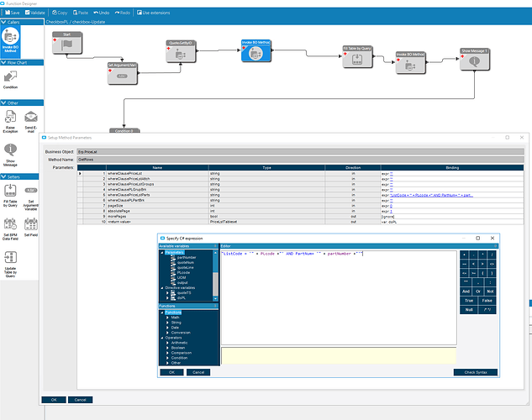Select the Set BPM Data Field icon
This screenshot has height=420, width=532.
[10, 228]
